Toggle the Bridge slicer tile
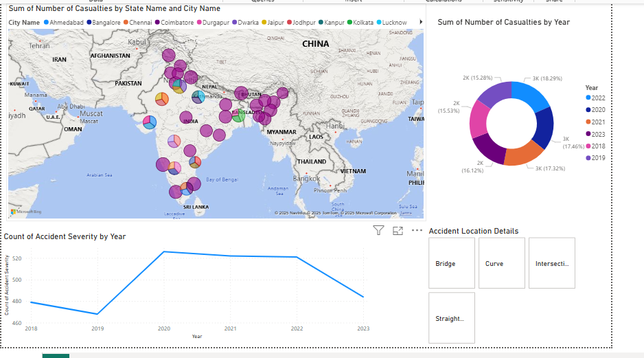644x358 pixels. pyautogui.click(x=452, y=263)
